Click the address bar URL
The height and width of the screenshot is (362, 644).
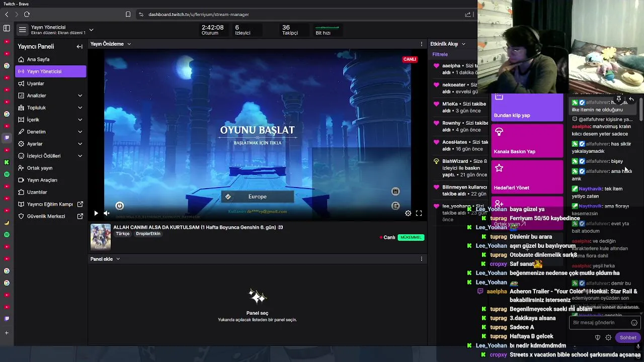198,15
